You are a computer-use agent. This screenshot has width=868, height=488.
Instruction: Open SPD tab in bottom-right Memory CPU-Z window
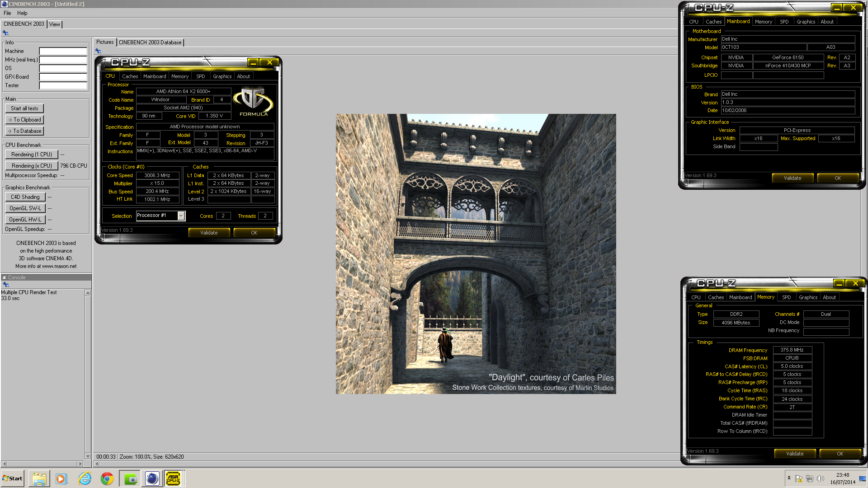[x=787, y=297]
